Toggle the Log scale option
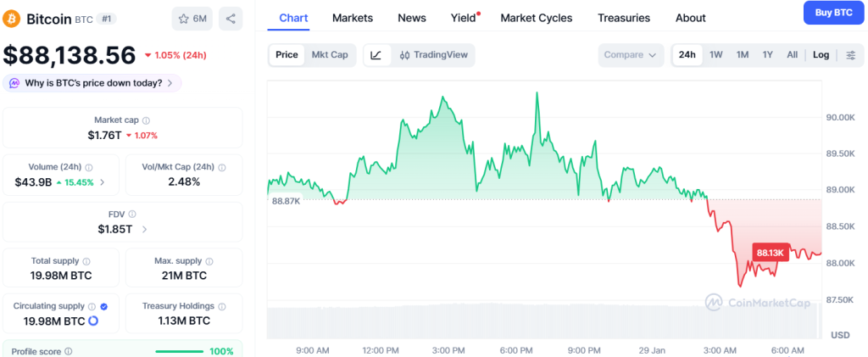 point(821,55)
